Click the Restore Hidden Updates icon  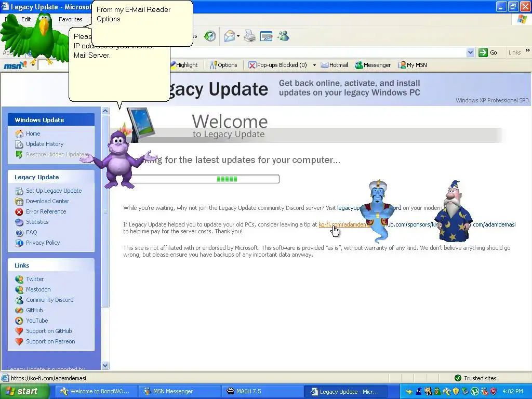pos(19,154)
